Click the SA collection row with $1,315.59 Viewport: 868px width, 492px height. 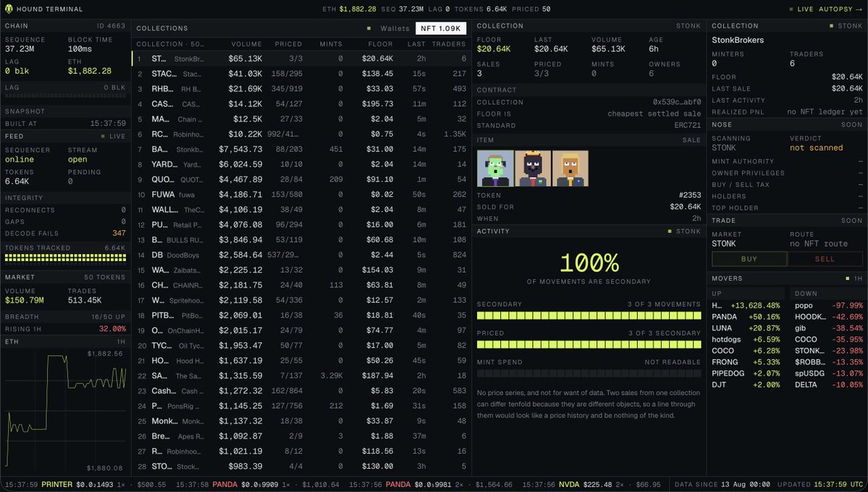click(302, 376)
